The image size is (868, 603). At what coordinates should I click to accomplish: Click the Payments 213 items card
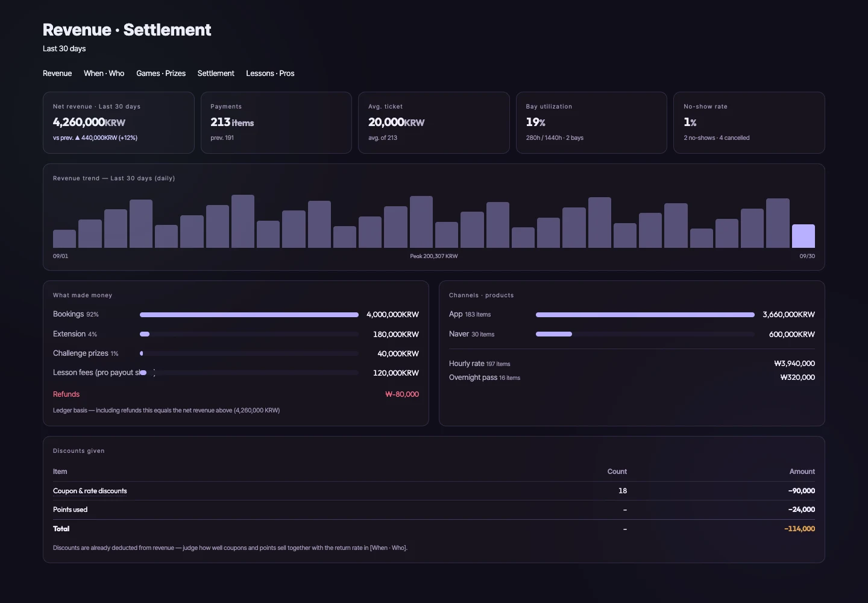[276, 122]
